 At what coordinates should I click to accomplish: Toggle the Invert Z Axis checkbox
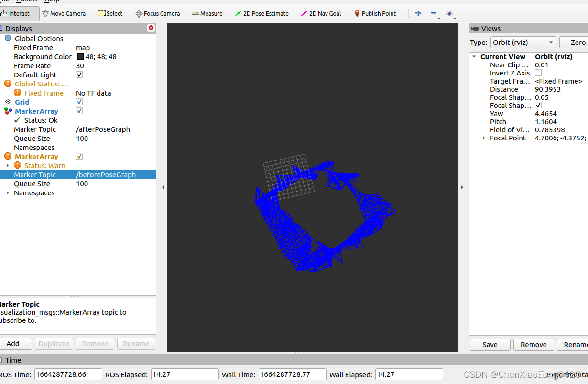pyautogui.click(x=538, y=73)
